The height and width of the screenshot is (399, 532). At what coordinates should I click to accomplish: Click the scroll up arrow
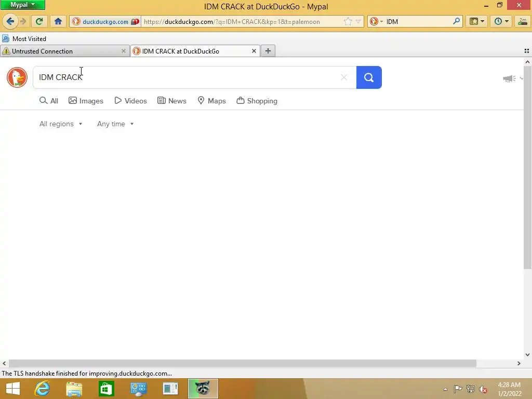click(x=527, y=62)
